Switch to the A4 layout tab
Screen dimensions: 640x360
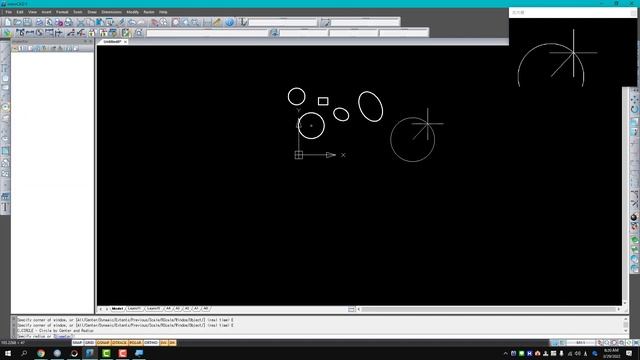tap(168, 309)
